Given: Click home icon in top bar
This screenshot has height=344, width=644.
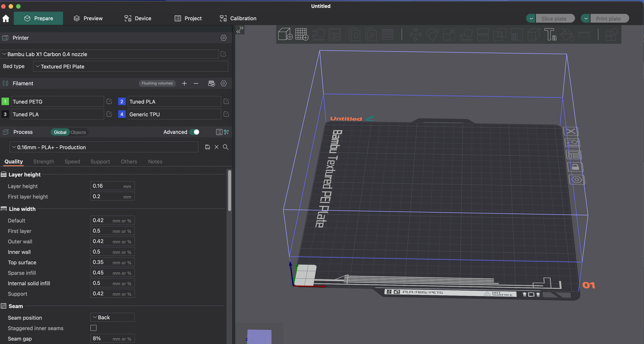Looking at the screenshot, I should [x=6, y=18].
